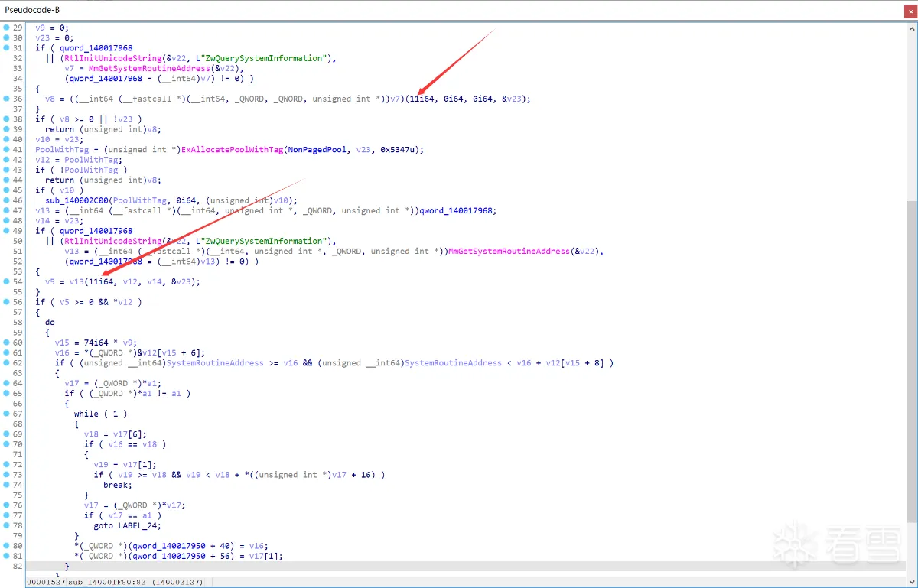Click PoolWithTag variable on line 41

(x=62, y=149)
